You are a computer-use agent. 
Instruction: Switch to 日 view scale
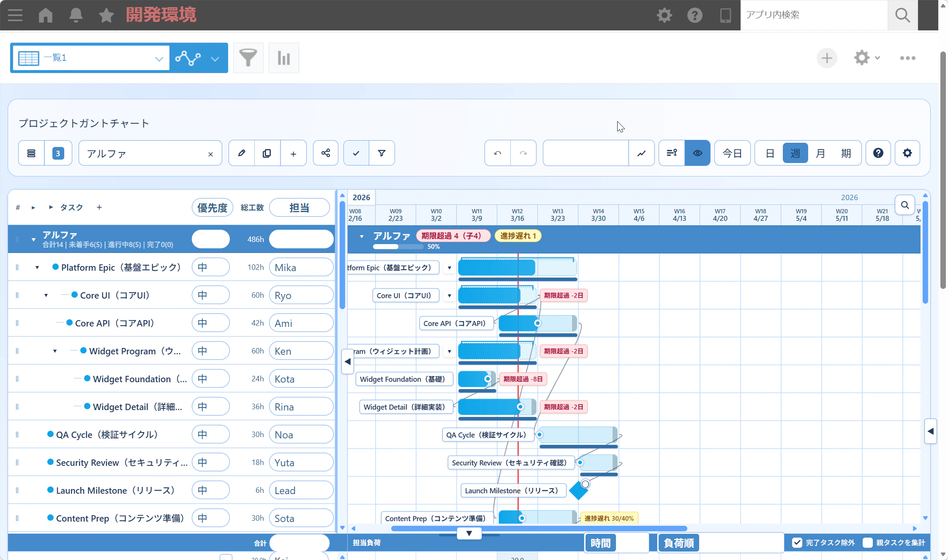[x=770, y=153]
